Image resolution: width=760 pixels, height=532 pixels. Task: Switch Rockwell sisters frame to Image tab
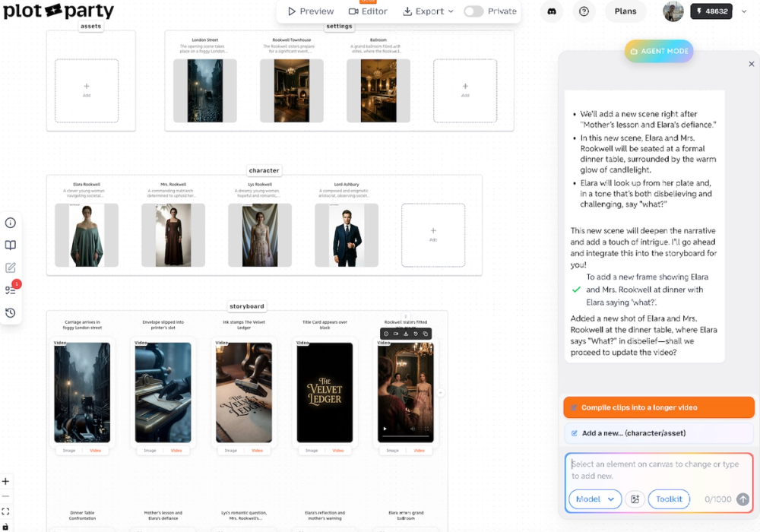tap(392, 451)
